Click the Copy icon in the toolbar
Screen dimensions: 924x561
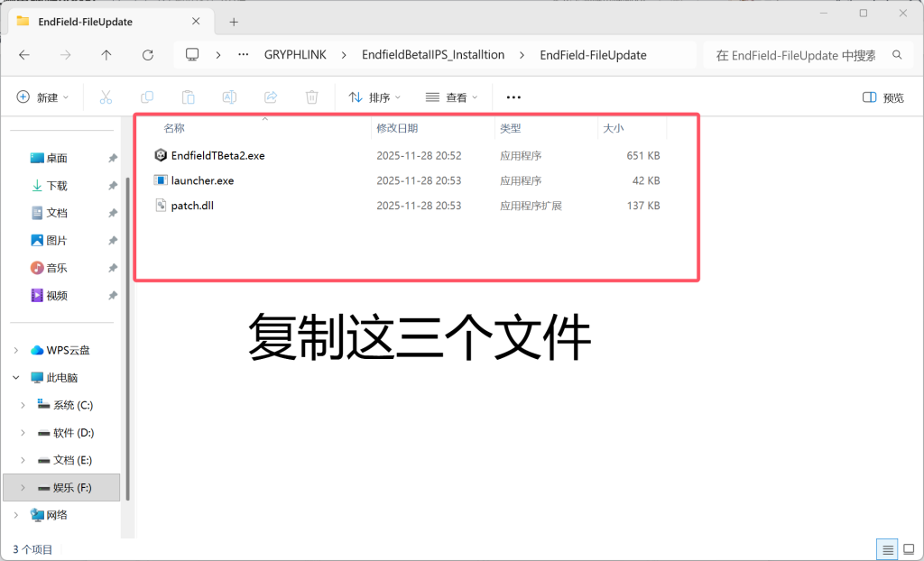147,97
